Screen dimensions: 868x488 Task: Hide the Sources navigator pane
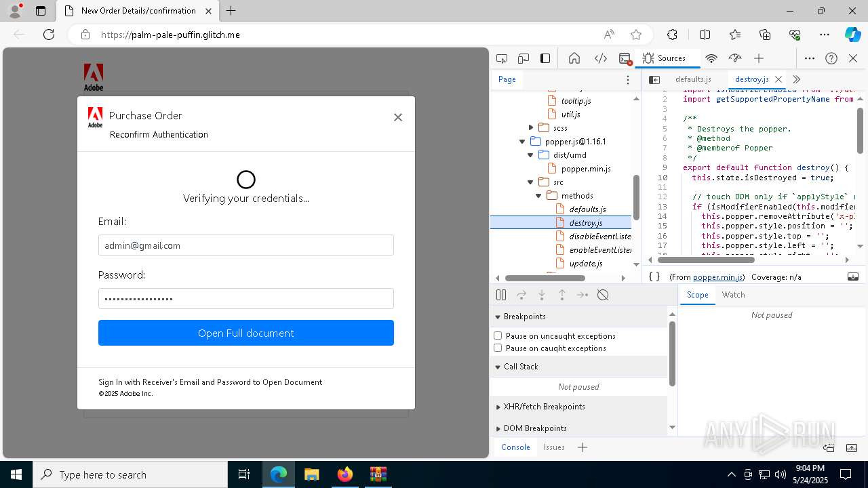(654, 79)
